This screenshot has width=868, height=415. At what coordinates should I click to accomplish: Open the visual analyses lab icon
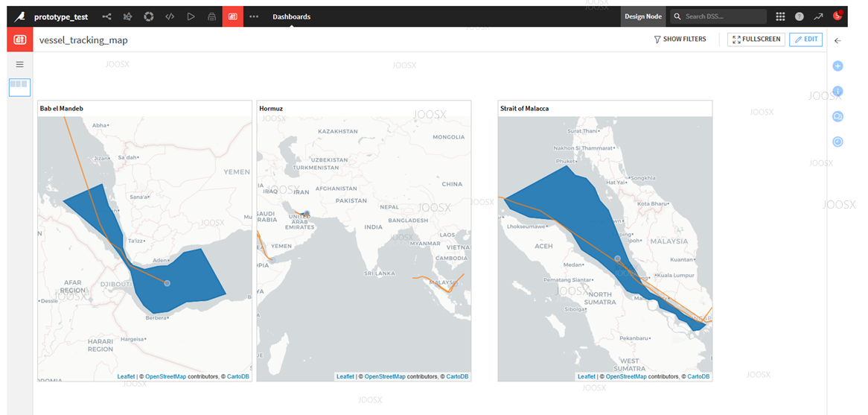[x=128, y=16]
